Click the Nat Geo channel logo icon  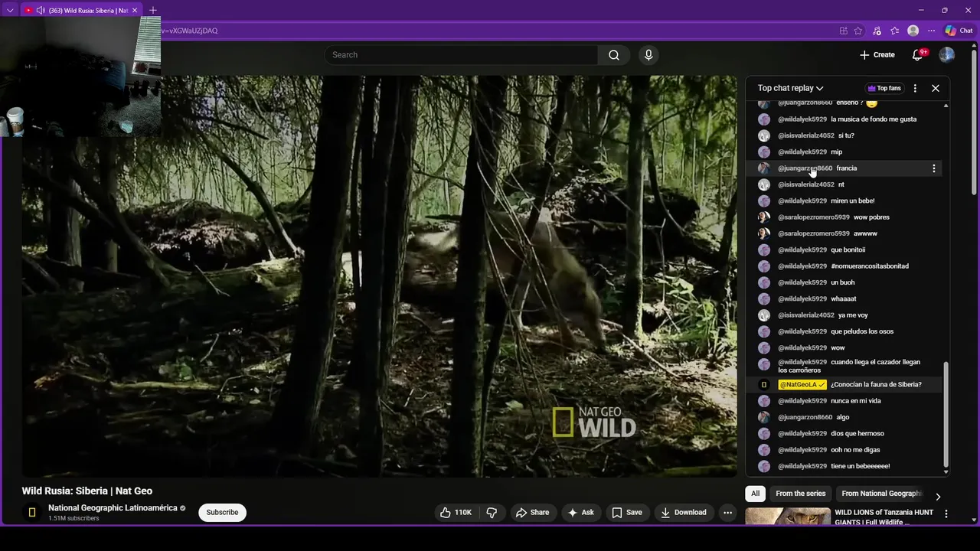click(x=32, y=513)
